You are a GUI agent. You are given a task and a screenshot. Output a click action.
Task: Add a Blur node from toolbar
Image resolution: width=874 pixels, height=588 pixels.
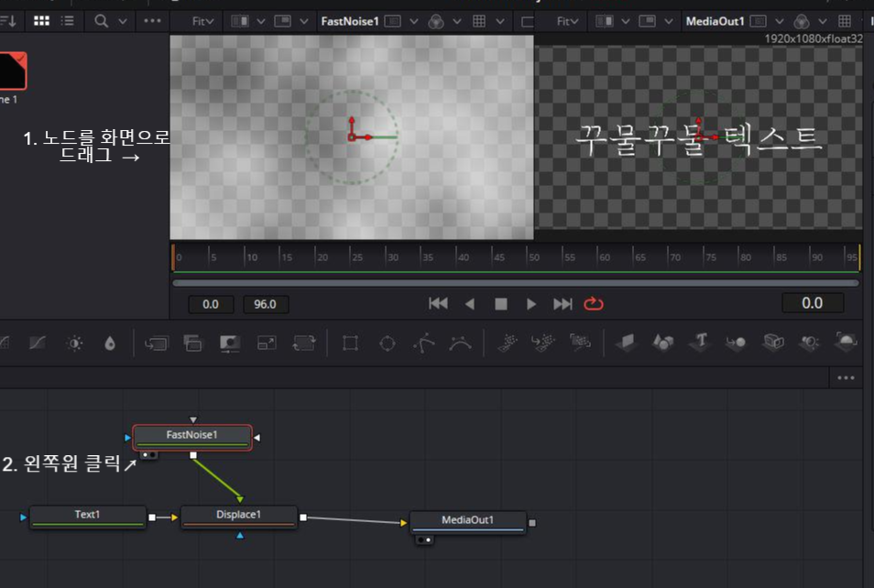[x=110, y=343]
